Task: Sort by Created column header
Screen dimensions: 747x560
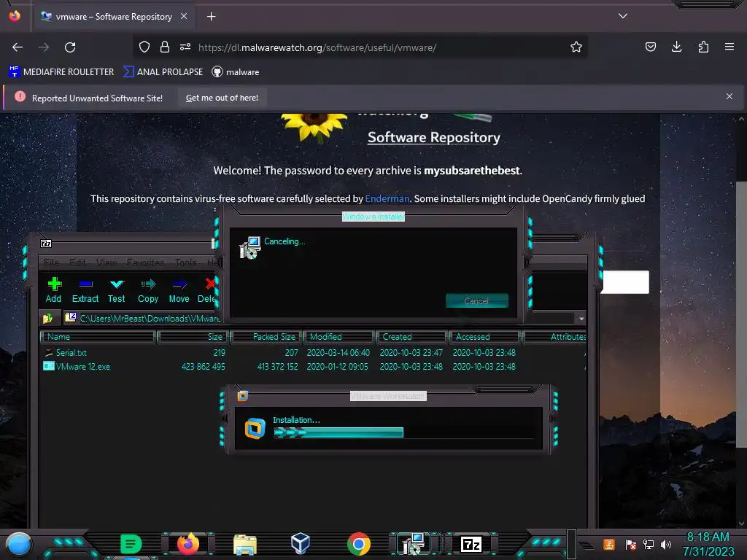Action: [x=412, y=337]
